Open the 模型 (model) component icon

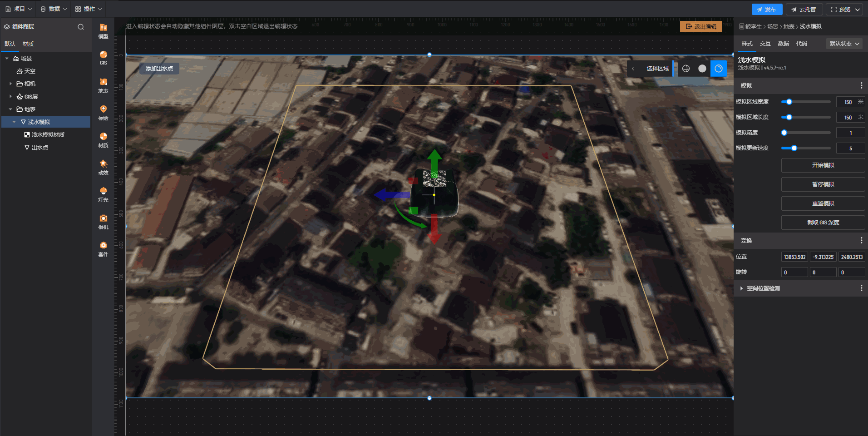click(x=103, y=30)
